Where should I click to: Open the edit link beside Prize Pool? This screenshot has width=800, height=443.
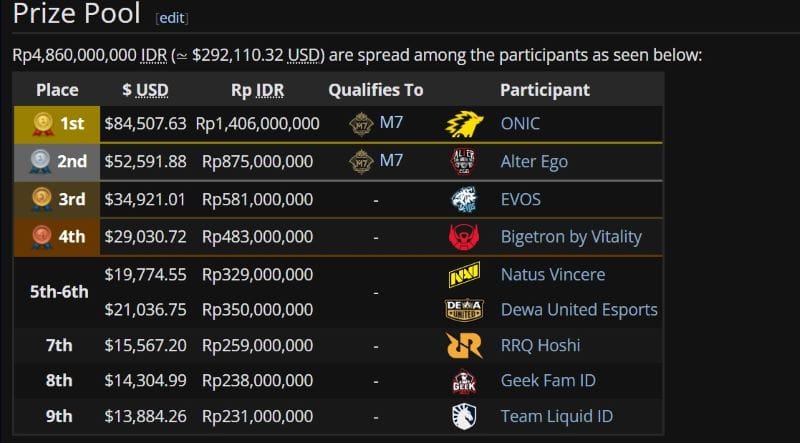coord(172,18)
